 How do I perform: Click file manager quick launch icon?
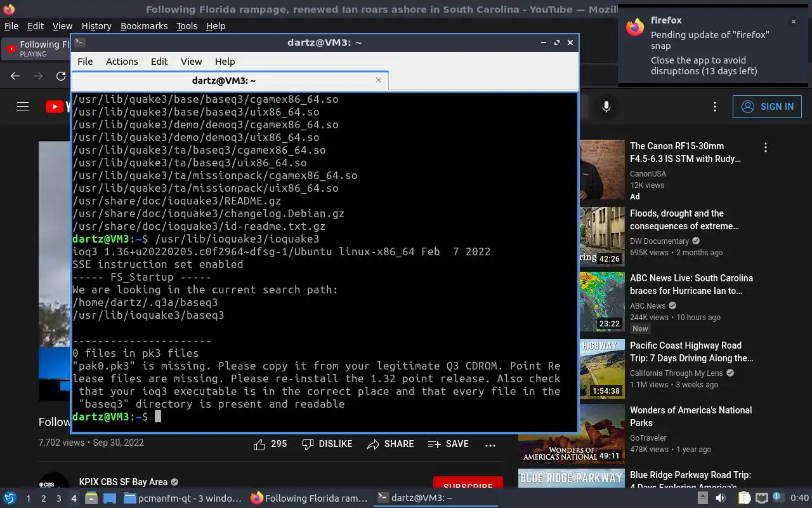tap(91, 498)
